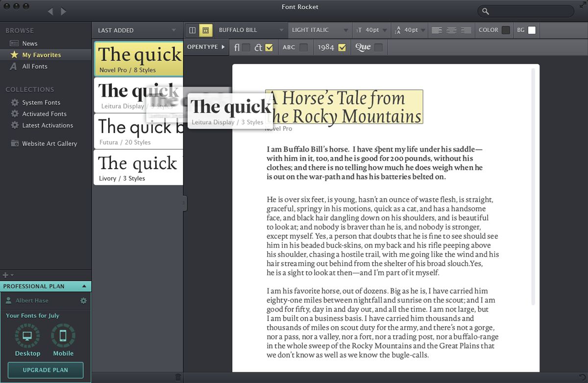Select All Fonts in the sidebar
Image resolution: width=588 pixels, height=383 pixels.
[34, 66]
